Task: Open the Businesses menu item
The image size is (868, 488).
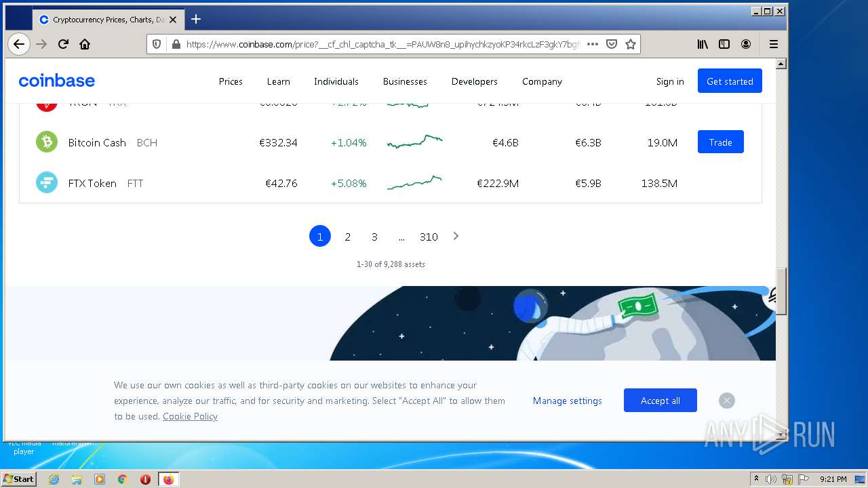Action: [x=405, y=81]
